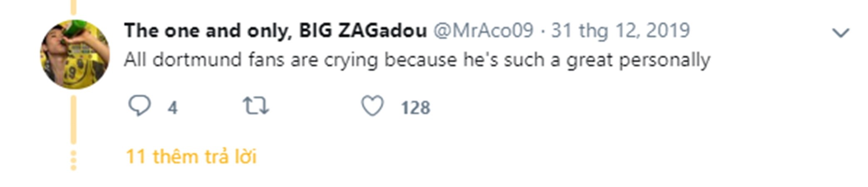Like the tweet with heart icon
The image size is (868, 187).
tap(372, 106)
